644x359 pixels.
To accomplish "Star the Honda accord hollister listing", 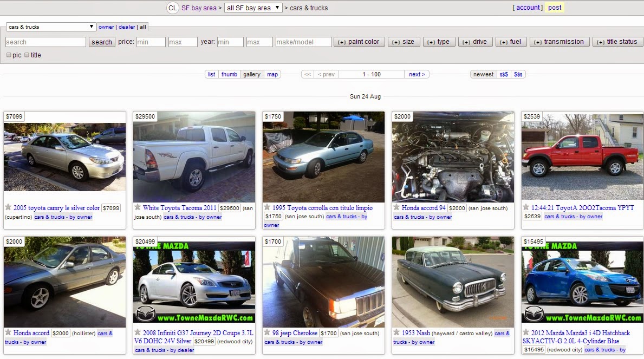I will [x=8, y=332].
